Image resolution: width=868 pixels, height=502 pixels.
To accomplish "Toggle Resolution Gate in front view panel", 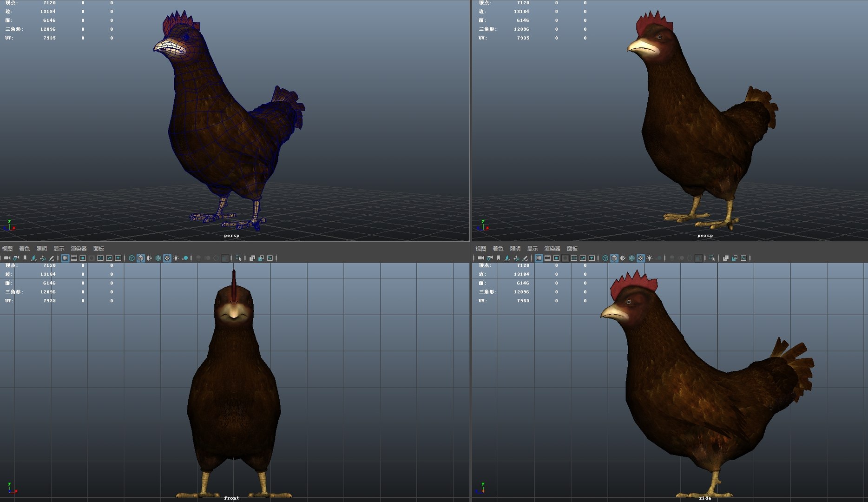I will [83, 258].
